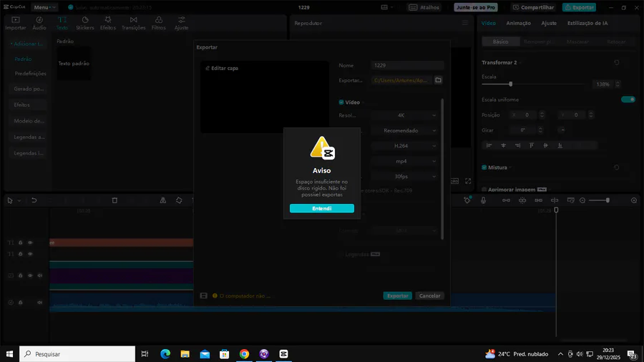The height and width of the screenshot is (362, 644).
Task: Open the Importar tab
Action: pos(16,24)
